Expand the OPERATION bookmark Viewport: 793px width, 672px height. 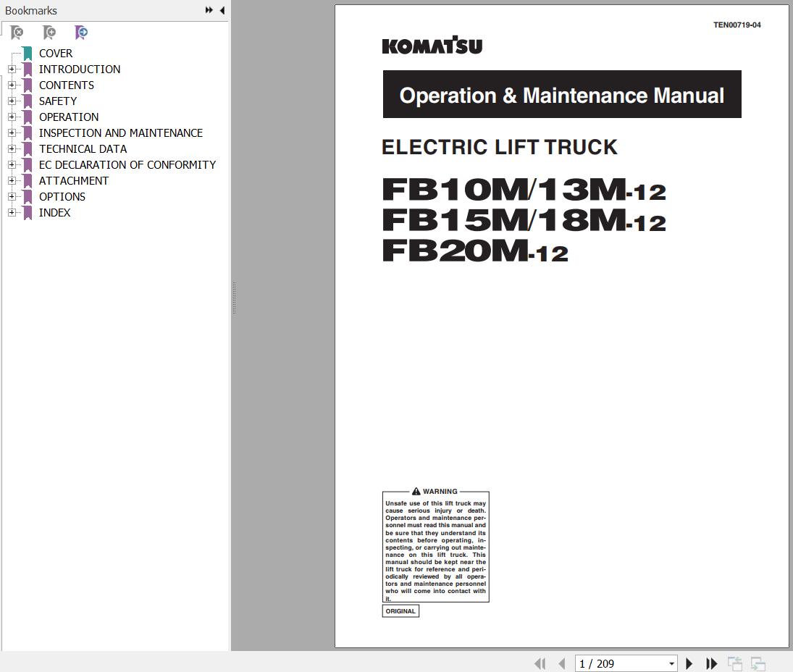pyautogui.click(x=12, y=117)
